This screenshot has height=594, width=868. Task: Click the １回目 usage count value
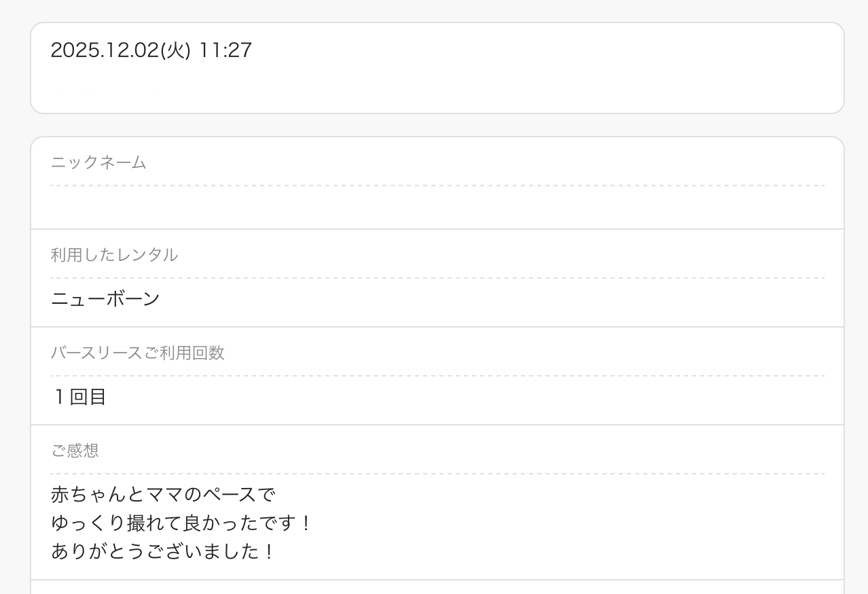pos(79,397)
